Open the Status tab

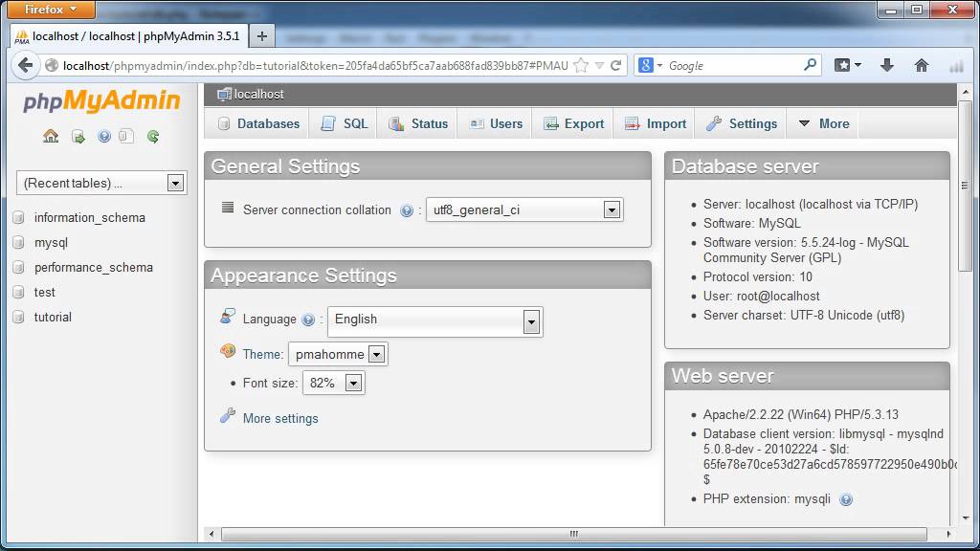point(418,123)
